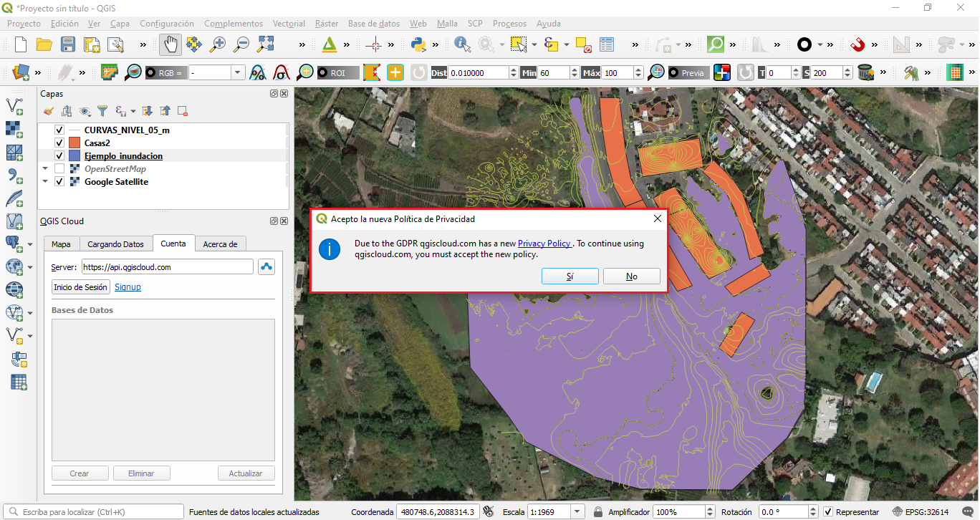
Task: Click the Save Project floppy disk icon
Action: coord(68,44)
